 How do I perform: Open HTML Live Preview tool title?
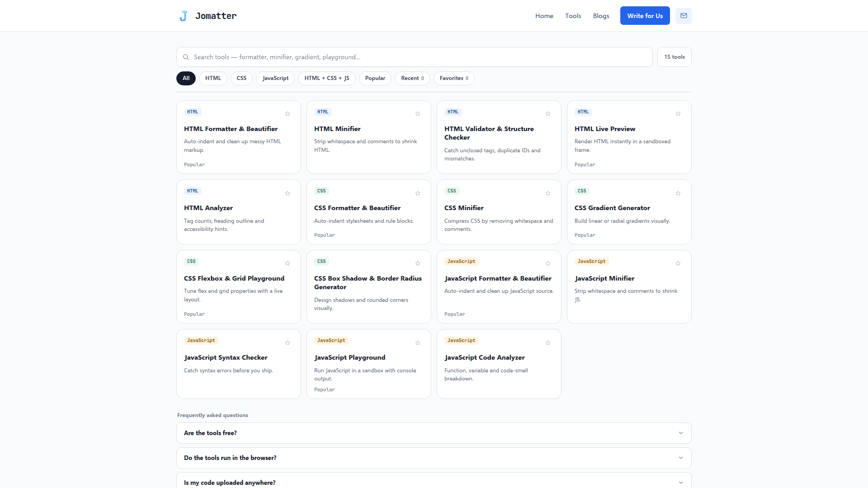pos(605,129)
